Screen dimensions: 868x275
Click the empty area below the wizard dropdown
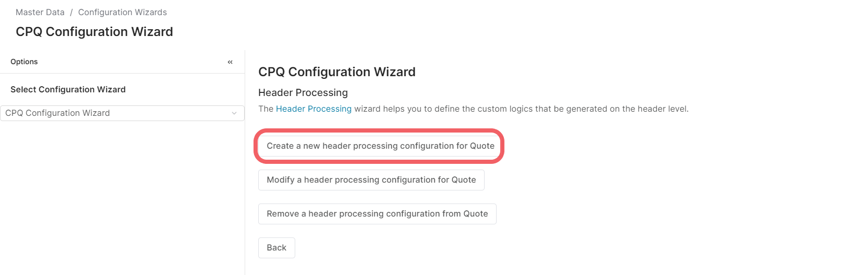[x=122, y=198]
